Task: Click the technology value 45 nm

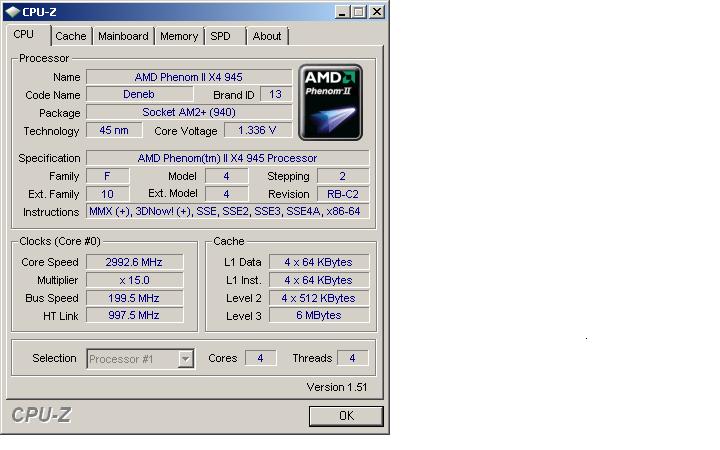Action: (x=114, y=130)
